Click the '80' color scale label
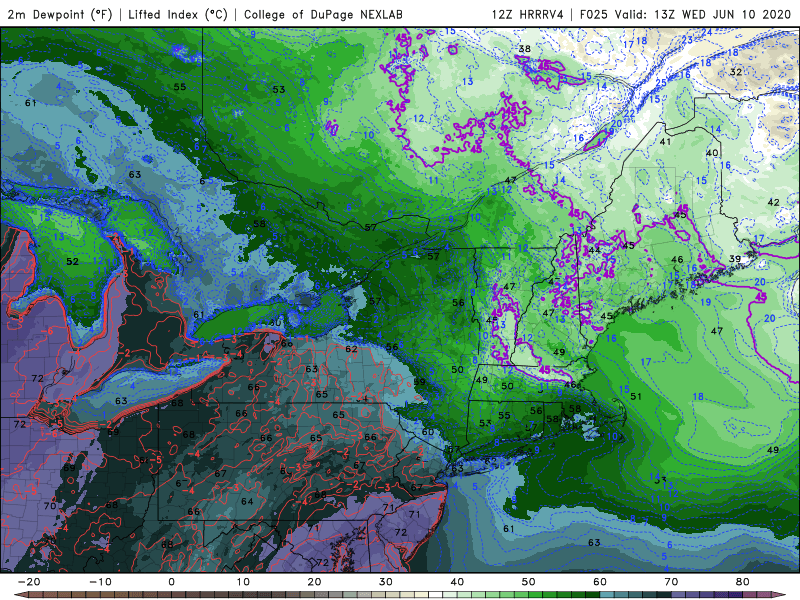The width and height of the screenshot is (800, 600). (743, 582)
